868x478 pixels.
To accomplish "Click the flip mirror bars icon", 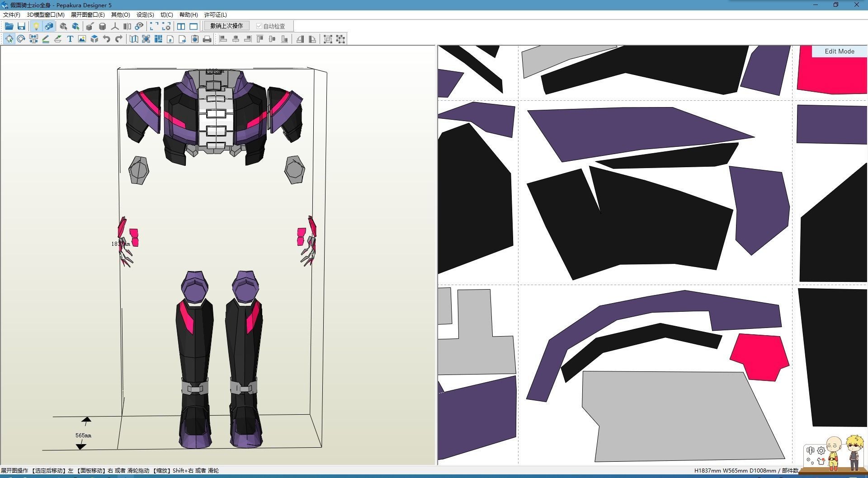I will 127,26.
